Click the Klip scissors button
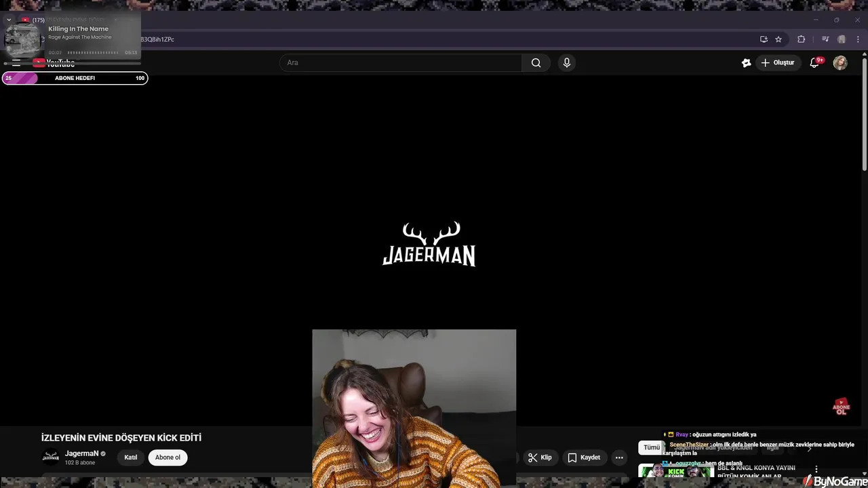 point(540,457)
